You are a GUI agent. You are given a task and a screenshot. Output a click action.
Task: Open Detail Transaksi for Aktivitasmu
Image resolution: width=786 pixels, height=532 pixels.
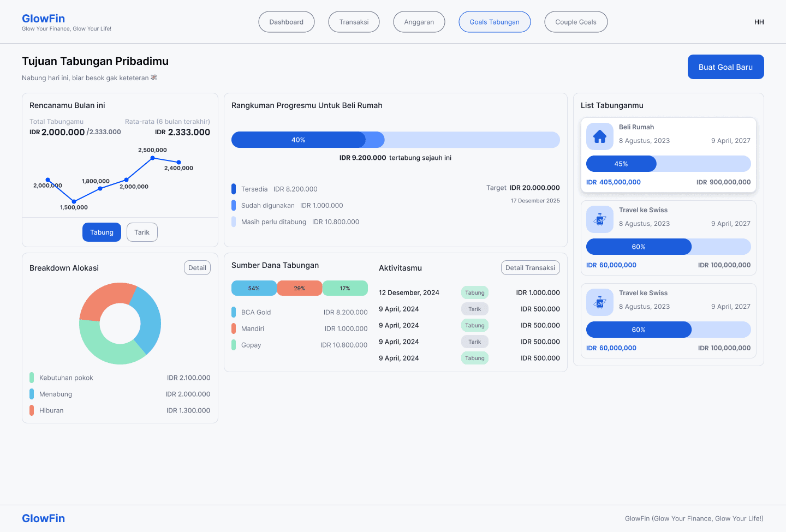[x=530, y=268]
